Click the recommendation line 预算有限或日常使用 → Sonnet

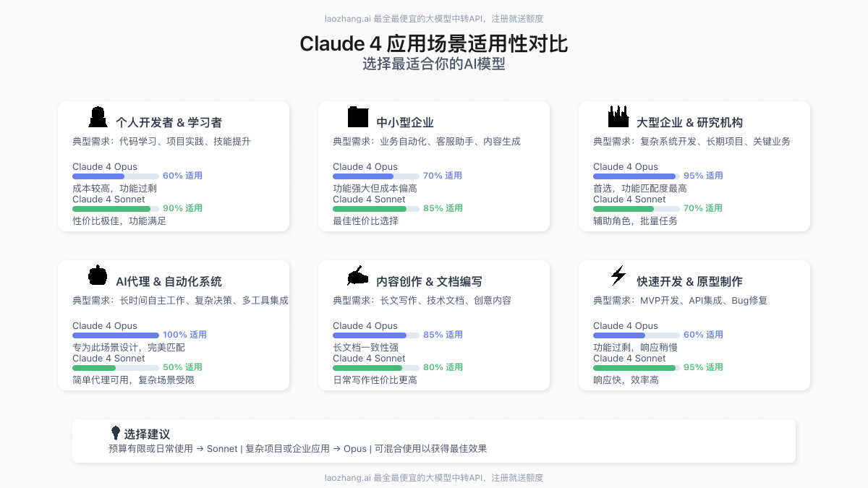coord(173,449)
